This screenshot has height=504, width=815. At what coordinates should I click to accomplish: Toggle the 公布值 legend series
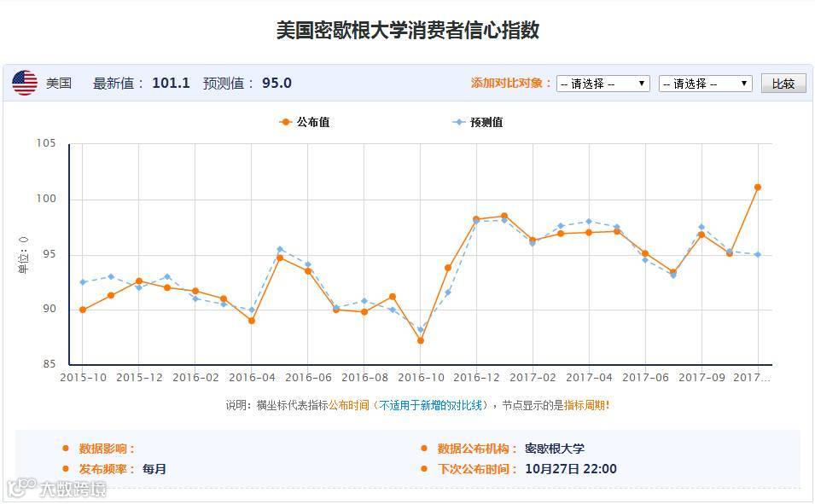[x=305, y=122]
